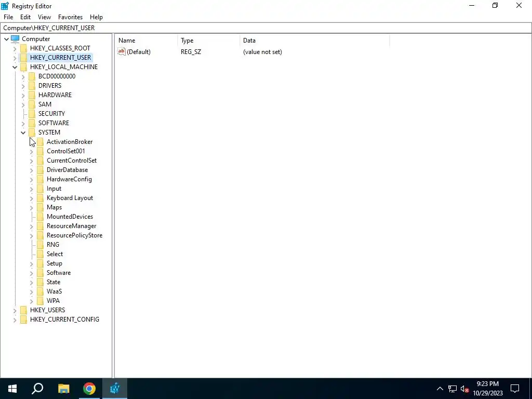Screen dimensions: 532x399
Task: Expand the CurrentControlSet key arrow
Action: (x=32, y=161)
